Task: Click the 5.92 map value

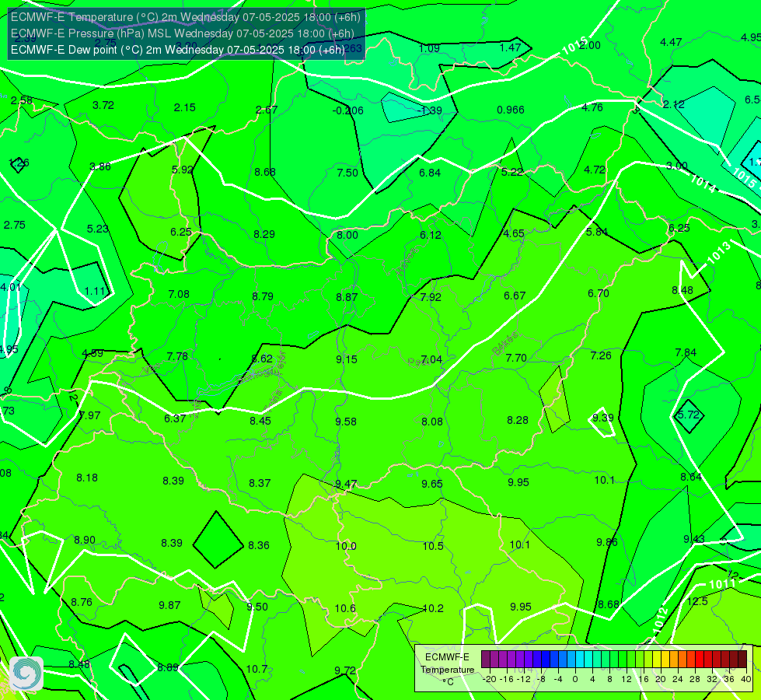Action: click(183, 170)
